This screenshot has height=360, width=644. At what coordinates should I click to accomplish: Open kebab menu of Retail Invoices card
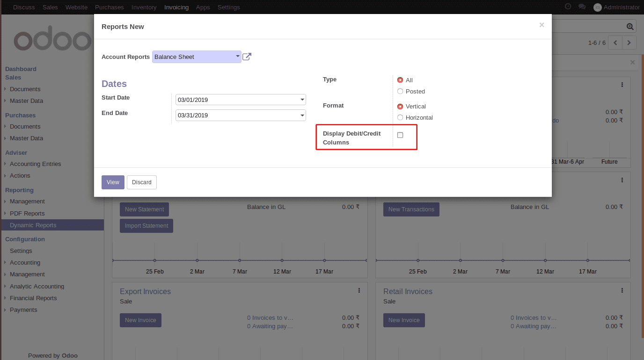click(x=622, y=290)
